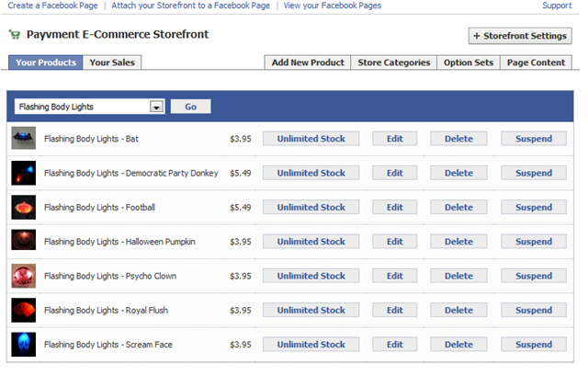
Task: Suspend the Psycho Clown product
Action: coord(534,276)
